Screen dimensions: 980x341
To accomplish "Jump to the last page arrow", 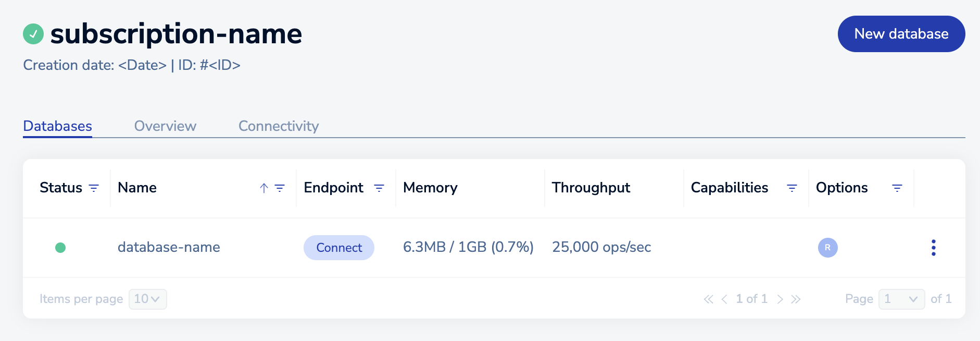I will click(796, 299).
